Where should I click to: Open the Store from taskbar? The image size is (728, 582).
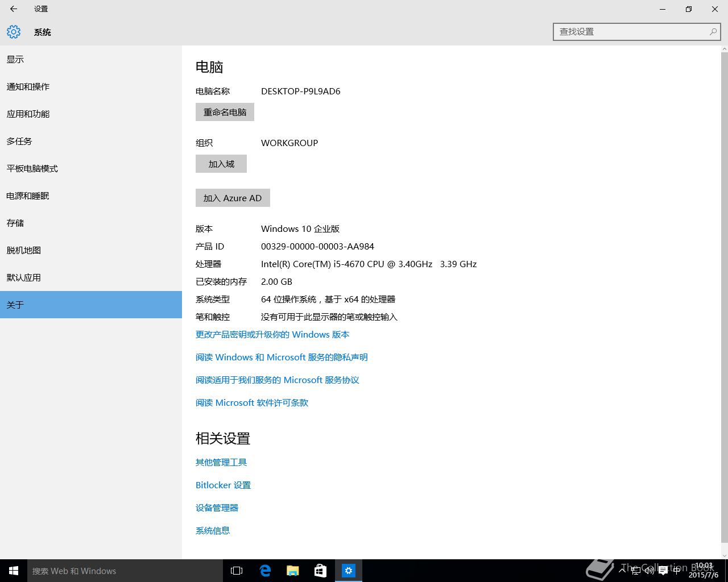click(321, 571)
